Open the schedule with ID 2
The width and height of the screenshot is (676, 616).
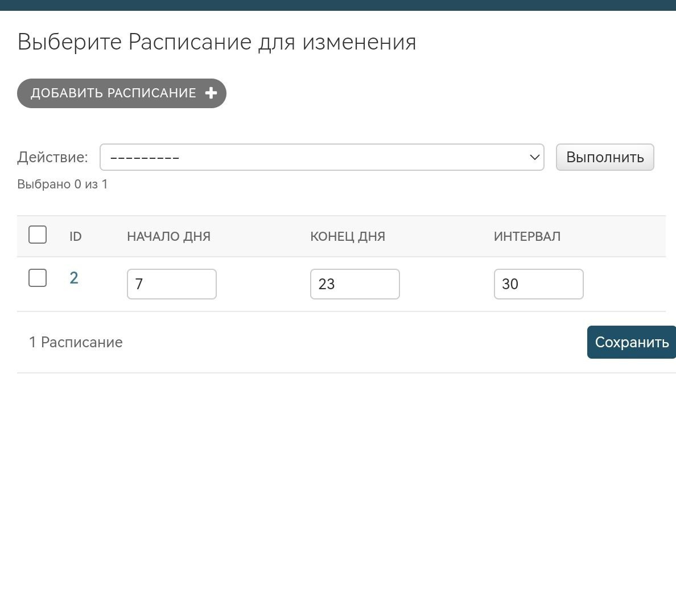point(74,278)
